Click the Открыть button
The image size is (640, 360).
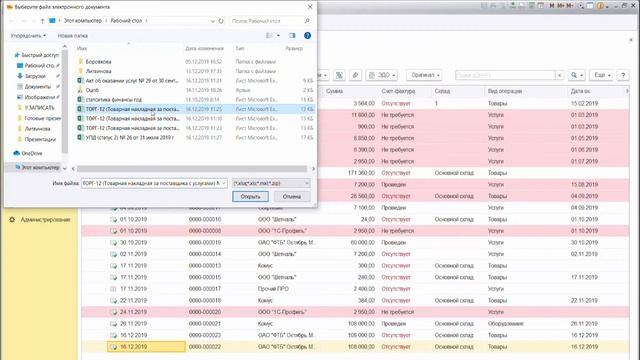(x=250, y=196)
